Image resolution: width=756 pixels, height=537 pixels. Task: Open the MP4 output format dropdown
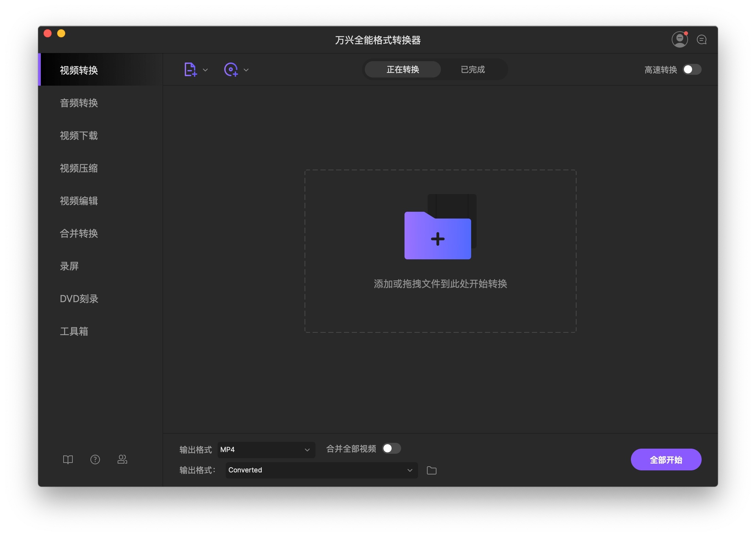[x=266, y=450]
